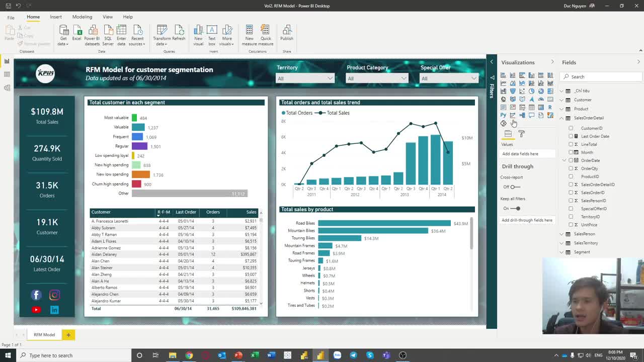Refresh the data model
The image size is (644, 362).
(x=179, y=33)
